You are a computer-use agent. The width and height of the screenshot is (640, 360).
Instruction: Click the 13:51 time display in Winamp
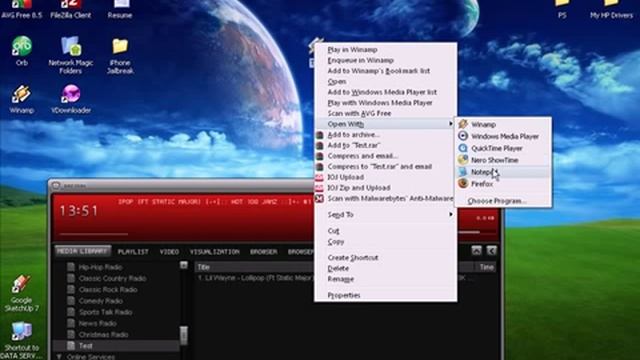pos(79,211)
